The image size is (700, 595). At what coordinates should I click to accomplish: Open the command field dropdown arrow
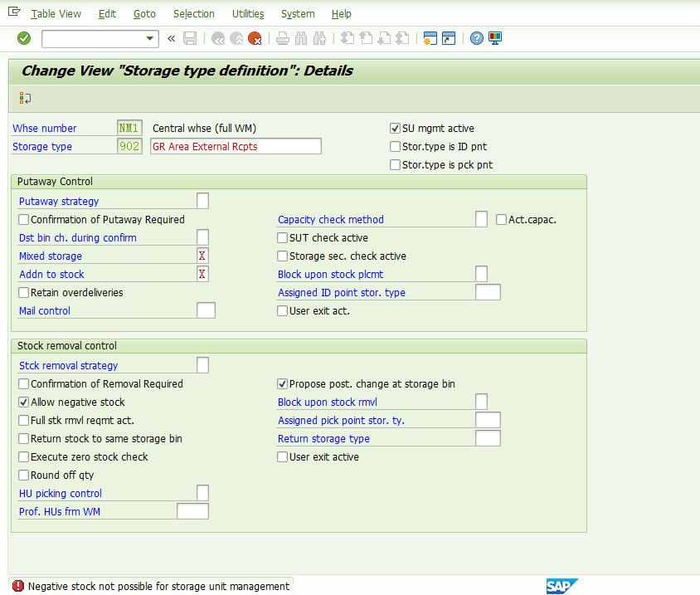point(150,38)
